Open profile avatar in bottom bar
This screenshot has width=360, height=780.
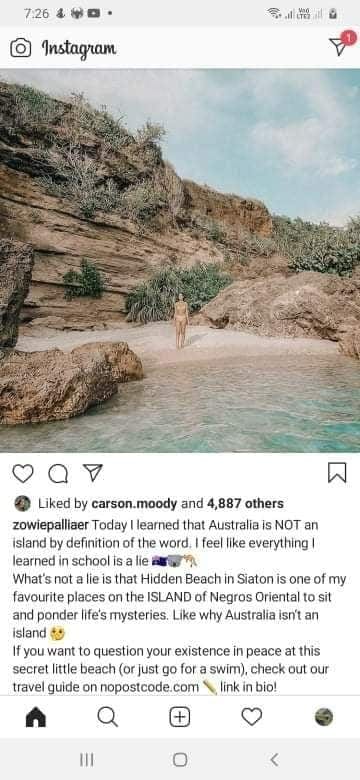click(324, 717)
